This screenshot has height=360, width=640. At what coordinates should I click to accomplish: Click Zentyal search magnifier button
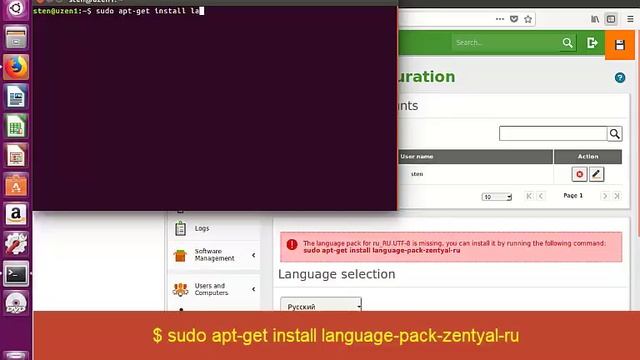point(567,42)
